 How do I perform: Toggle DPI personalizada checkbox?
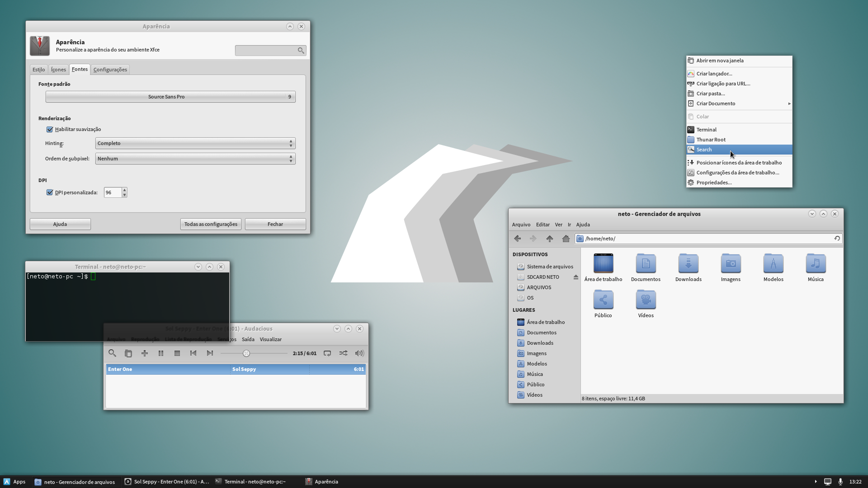[x=50, y=192]
